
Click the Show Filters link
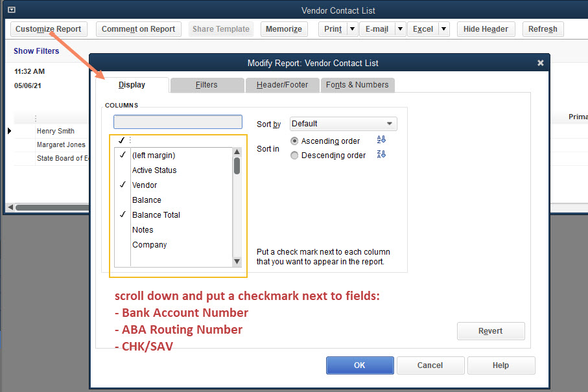pyautogui.click(x=36, y=51)
